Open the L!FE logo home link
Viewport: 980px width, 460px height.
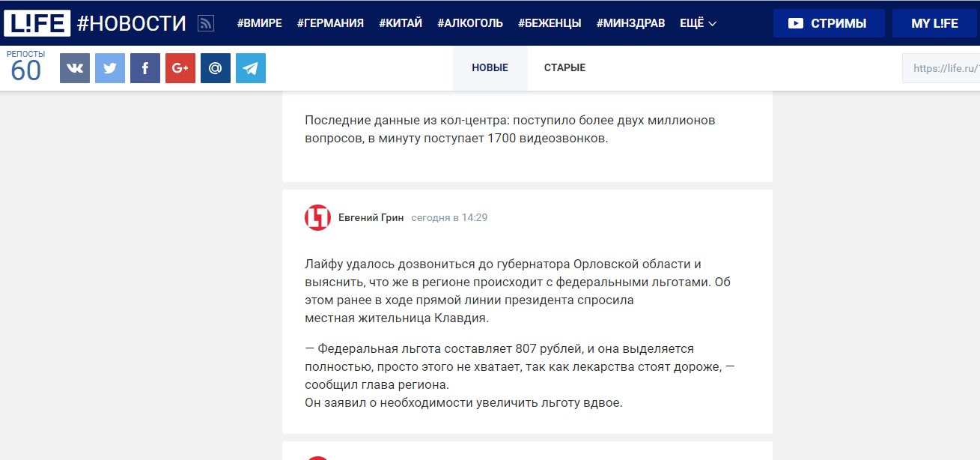click(x=37, y=23)
